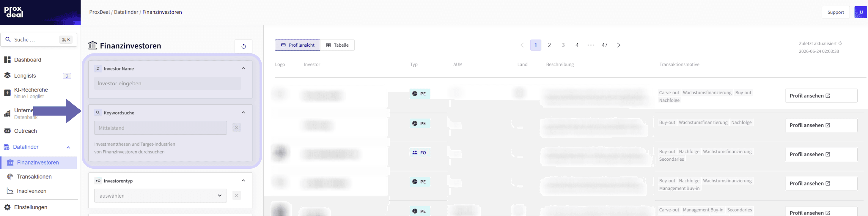Go to the previous results page
Image resolution: width=868 pixels, height=216 pixels.
coord(522,45)
